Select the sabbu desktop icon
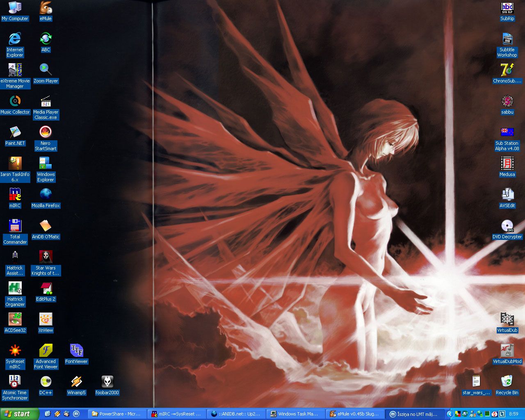 pos(507,105)
